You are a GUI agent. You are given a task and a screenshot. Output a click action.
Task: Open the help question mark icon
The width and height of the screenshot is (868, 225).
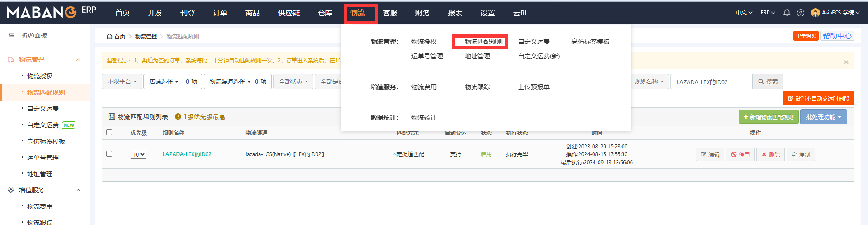(x=801, y=13)
